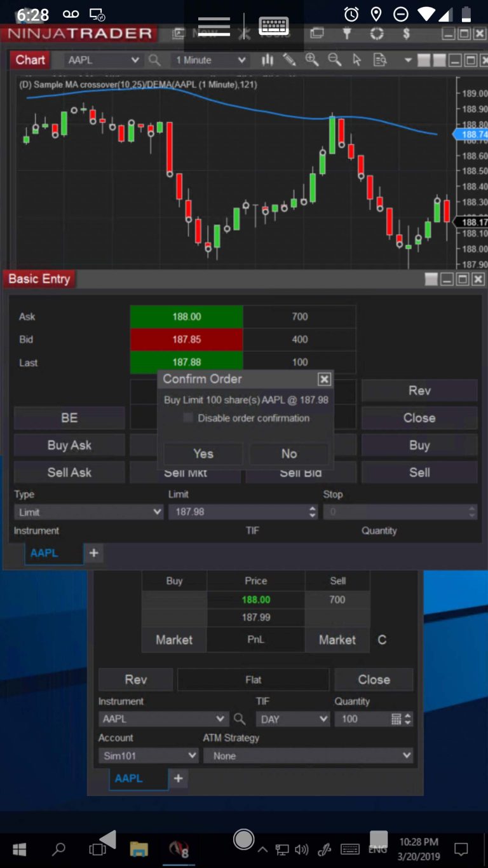The width and height of the screenshot is (488, 868).
Task: Open File Explorer from taskbar
Action: tap(139, 849)
